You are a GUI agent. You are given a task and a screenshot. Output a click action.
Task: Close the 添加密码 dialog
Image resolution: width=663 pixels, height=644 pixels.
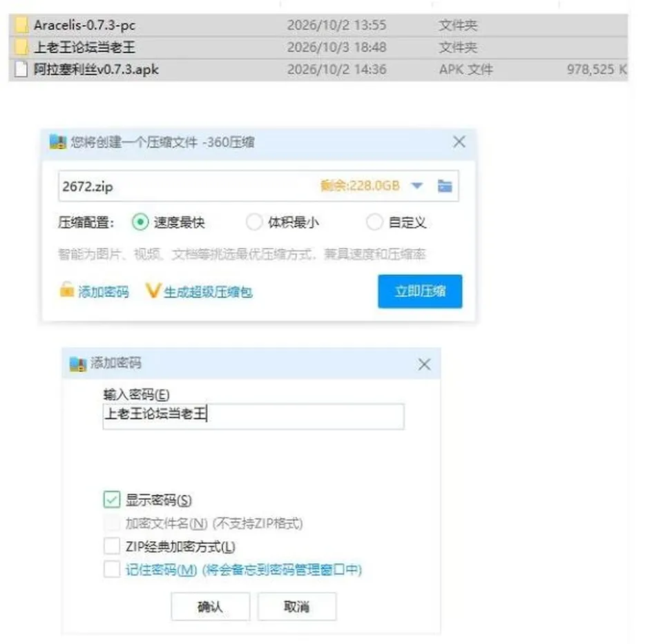(425, 364)
